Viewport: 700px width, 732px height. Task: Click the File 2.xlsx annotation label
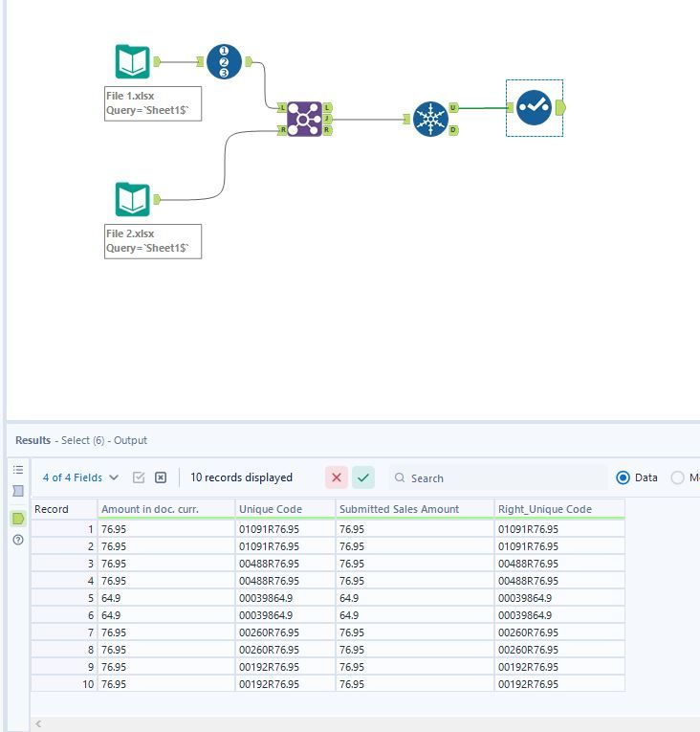click(x=153, y=241)
